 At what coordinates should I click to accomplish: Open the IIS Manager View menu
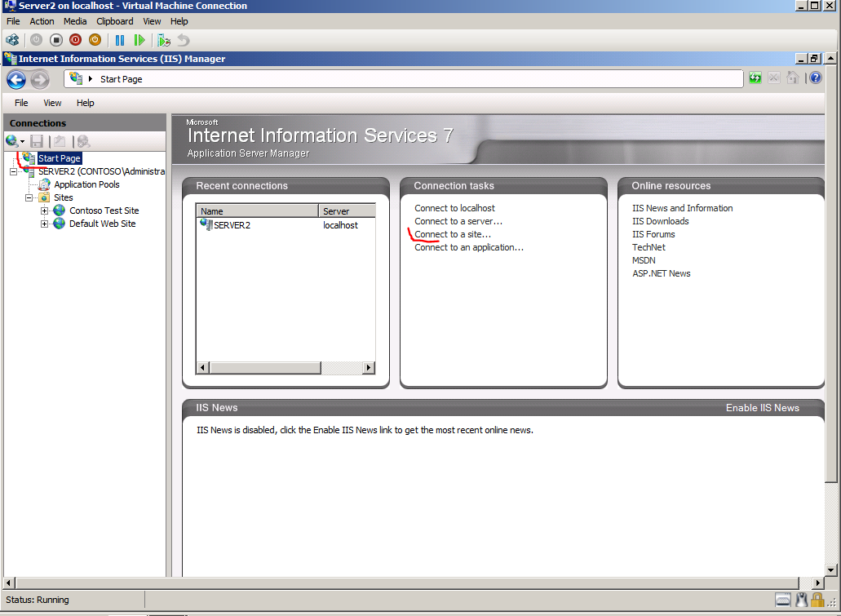click(x=52, y=103)
